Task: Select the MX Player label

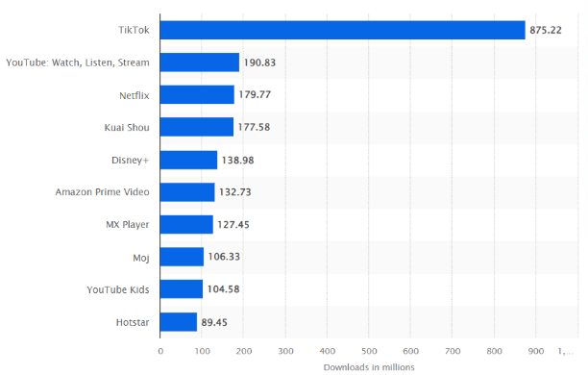Action: (128, 225)
